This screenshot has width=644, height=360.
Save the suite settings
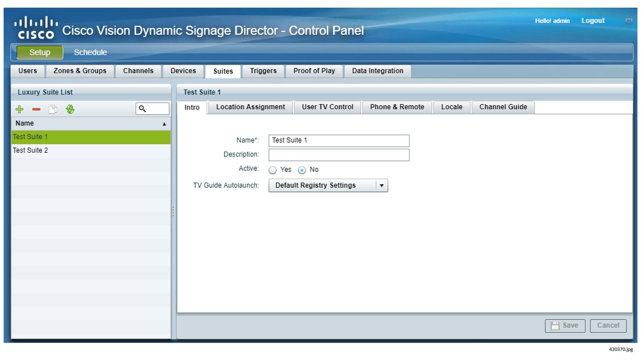click(565, 326)
